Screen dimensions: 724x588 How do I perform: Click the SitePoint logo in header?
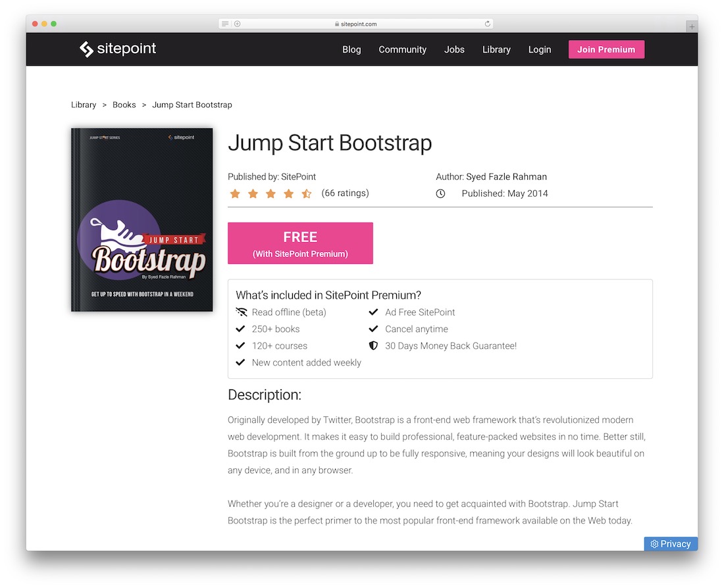tap(118, 49)
